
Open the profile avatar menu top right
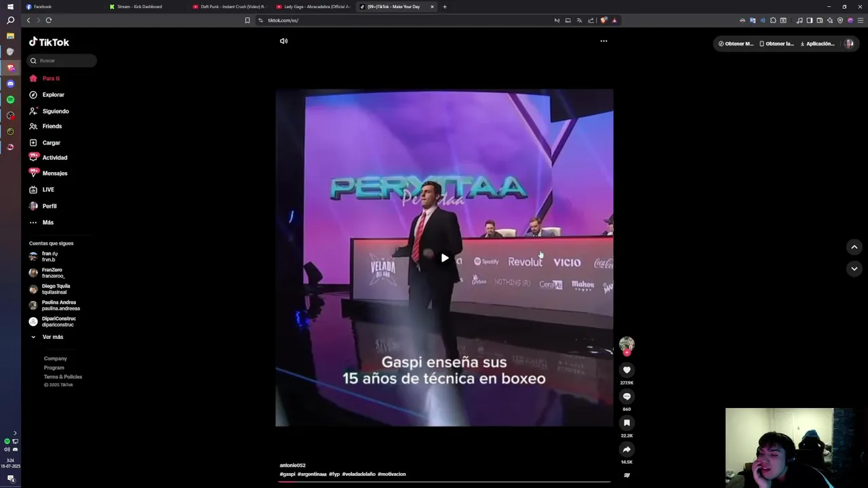tap(849, 43)
